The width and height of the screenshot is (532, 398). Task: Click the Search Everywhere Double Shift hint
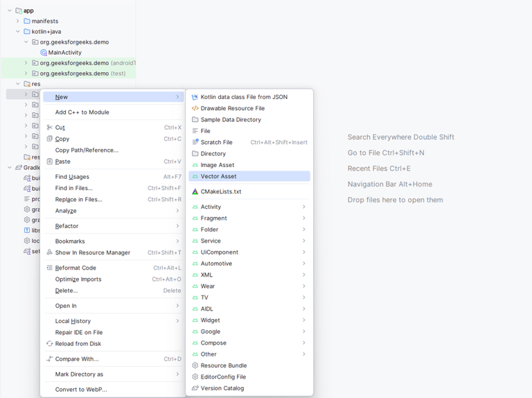(400, 137)
